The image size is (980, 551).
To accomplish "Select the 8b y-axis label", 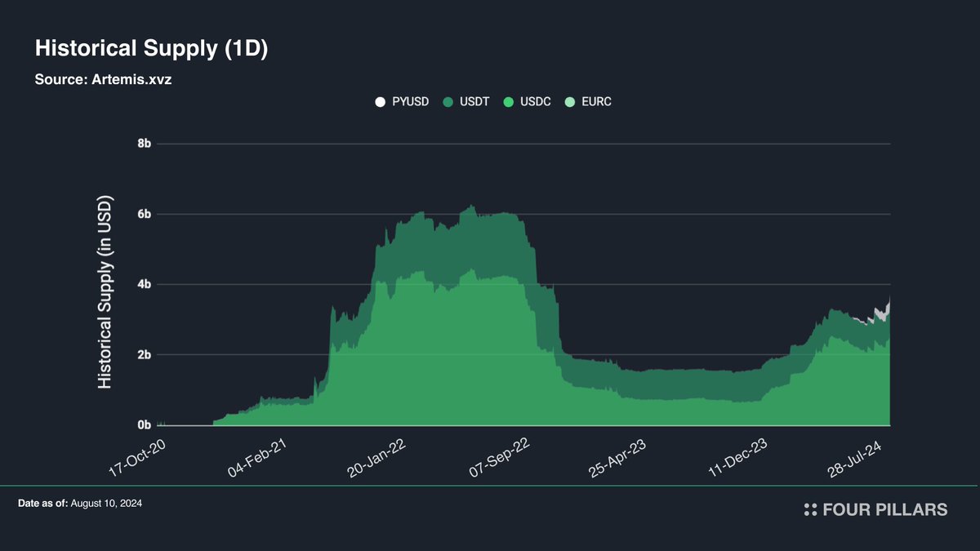I will [x=144, y=144].
